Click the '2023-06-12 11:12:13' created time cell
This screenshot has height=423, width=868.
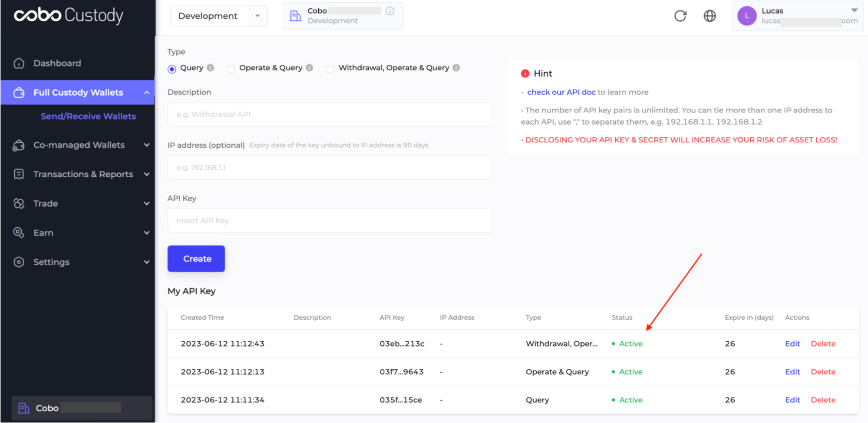point(222,372)
